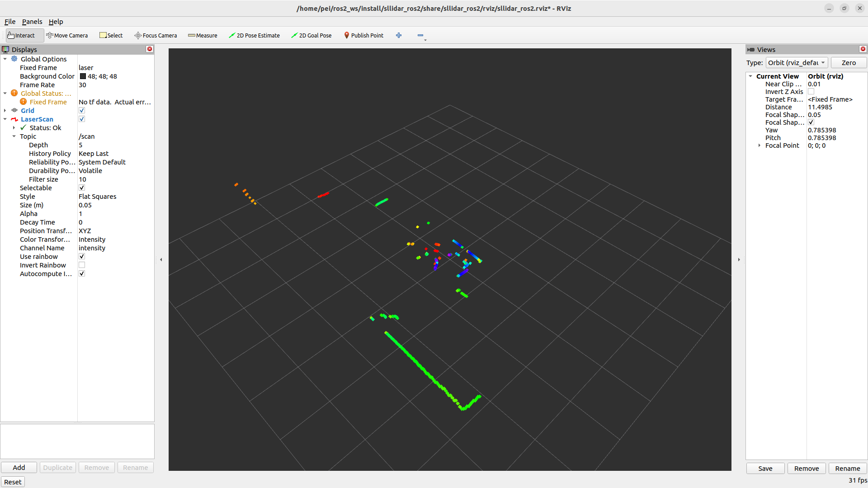Select the Move Camera tool
The height and width of the screenshot is (488, 868).
pyautogui.click(x=67, y=35)
